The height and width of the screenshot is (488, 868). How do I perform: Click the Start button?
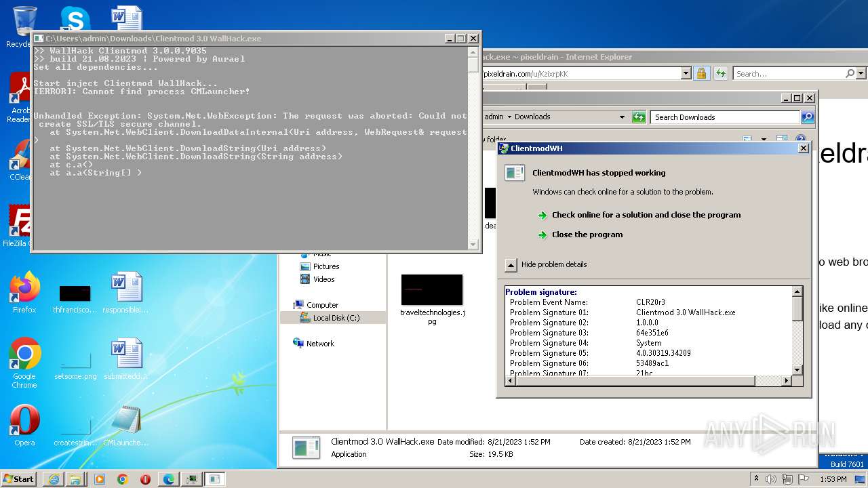19,479
